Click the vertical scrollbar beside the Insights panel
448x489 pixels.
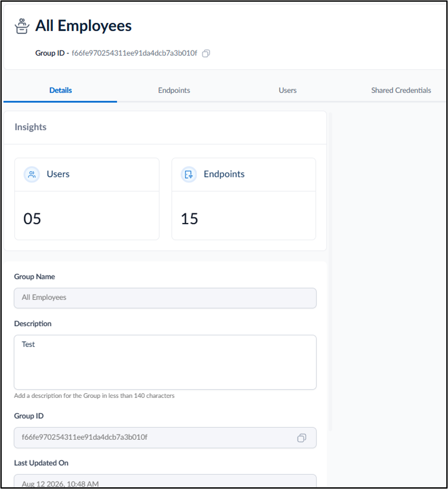tap(331, 271)
